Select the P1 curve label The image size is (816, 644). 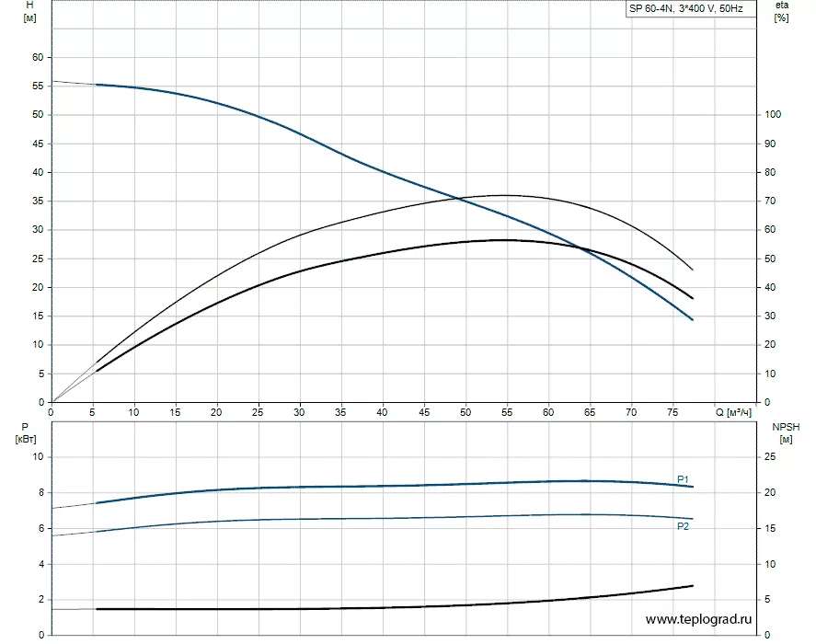coord(683,479)
